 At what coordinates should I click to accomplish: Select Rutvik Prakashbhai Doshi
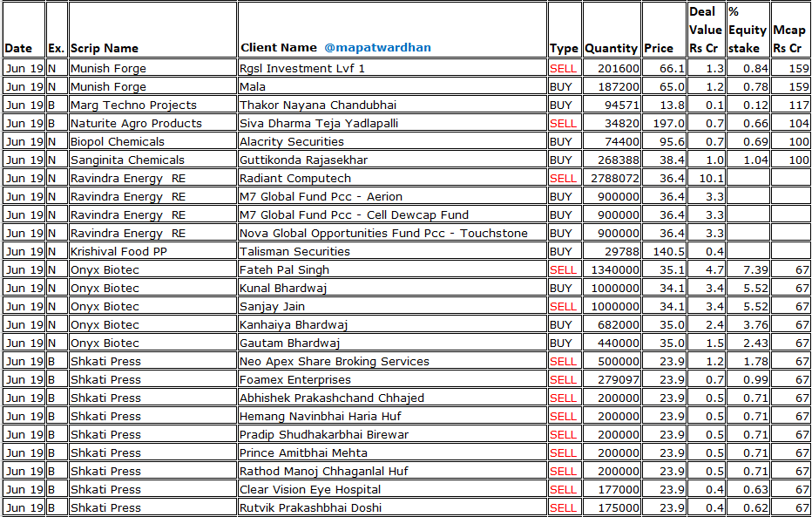(x=310, y=507)
